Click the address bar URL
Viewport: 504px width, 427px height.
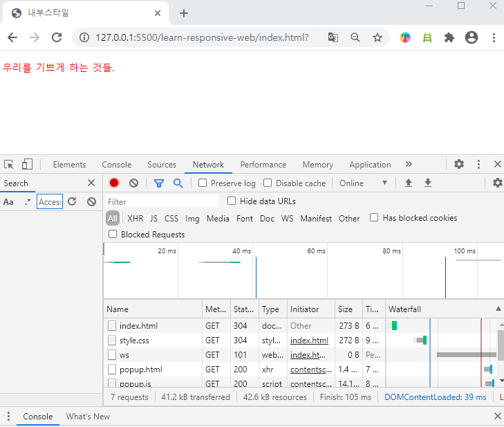202,37
